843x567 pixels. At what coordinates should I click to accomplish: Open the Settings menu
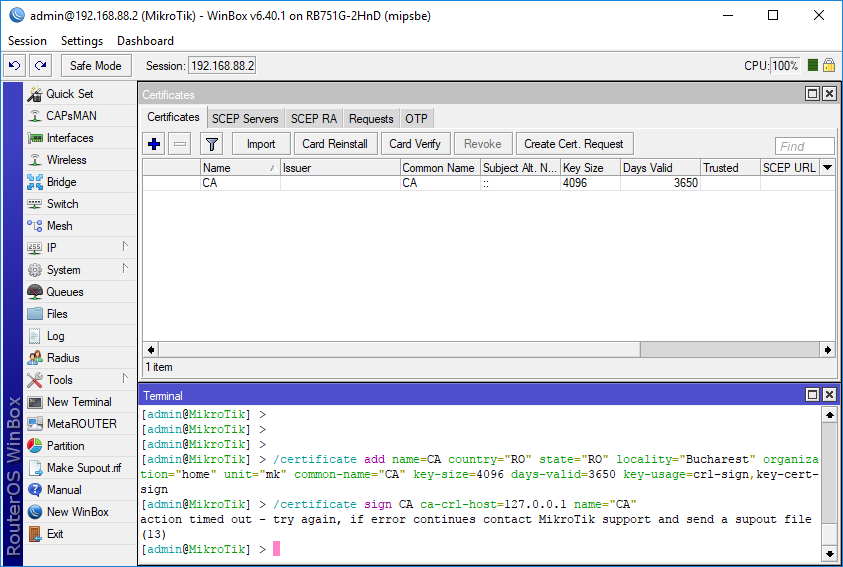click(x=81, y=41)
